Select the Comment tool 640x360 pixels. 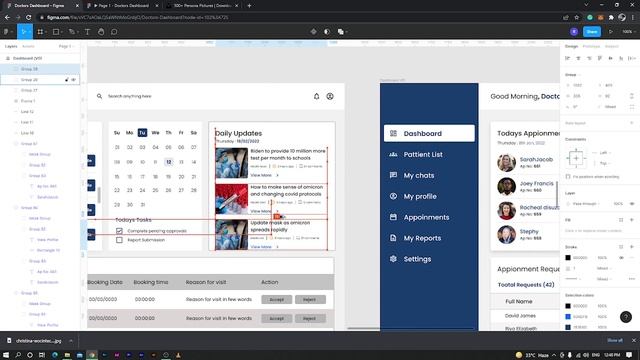114,31
